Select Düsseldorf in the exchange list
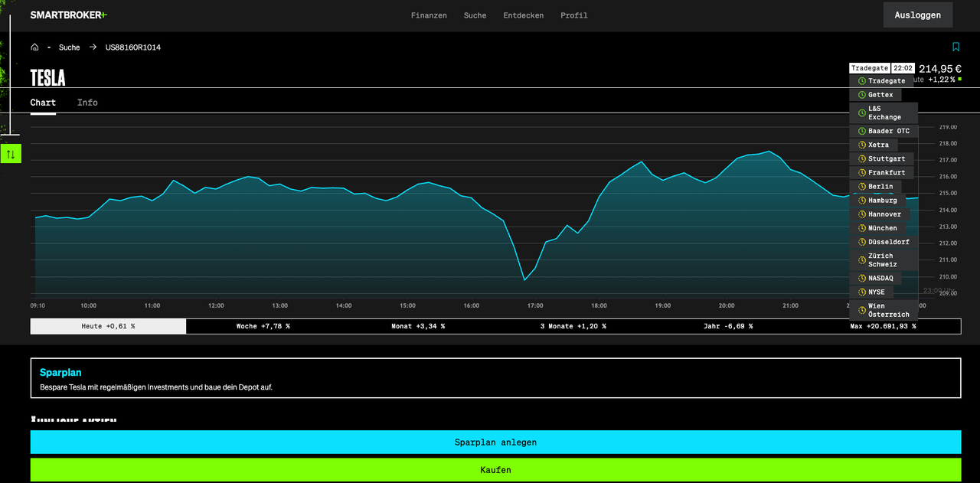 [884, 241]
